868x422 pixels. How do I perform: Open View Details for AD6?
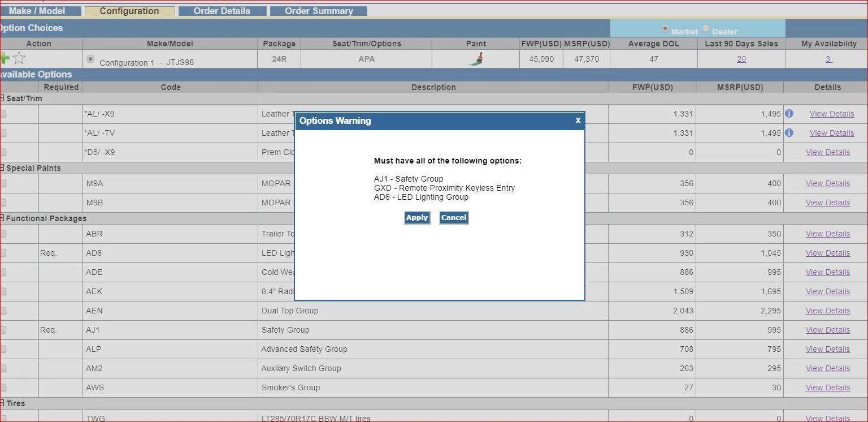pos(828,253)
